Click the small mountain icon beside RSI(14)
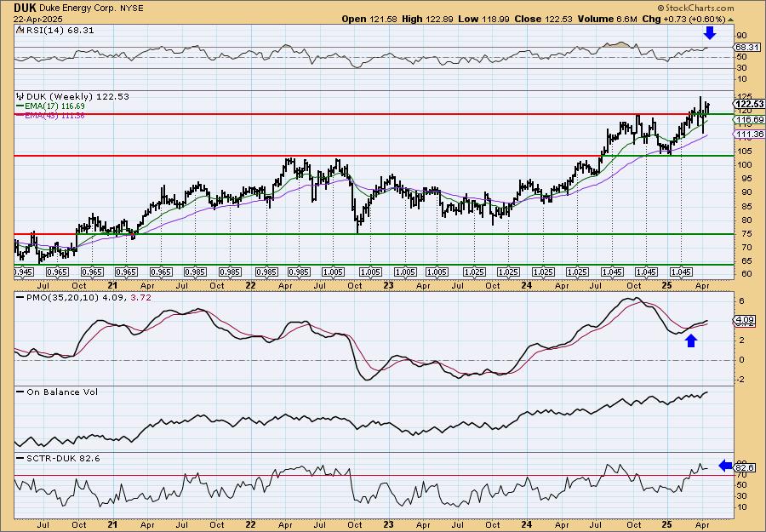766x532 pixels. (x=20, y=30)
